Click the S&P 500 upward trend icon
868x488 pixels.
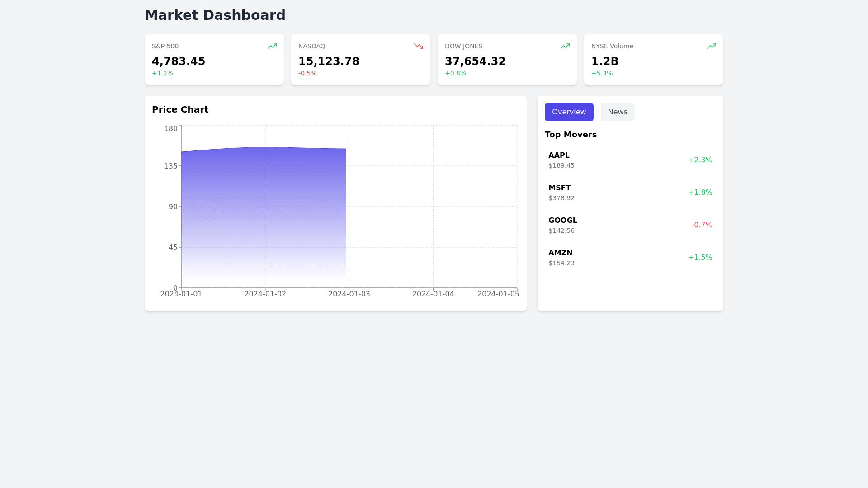pos(272,46)
